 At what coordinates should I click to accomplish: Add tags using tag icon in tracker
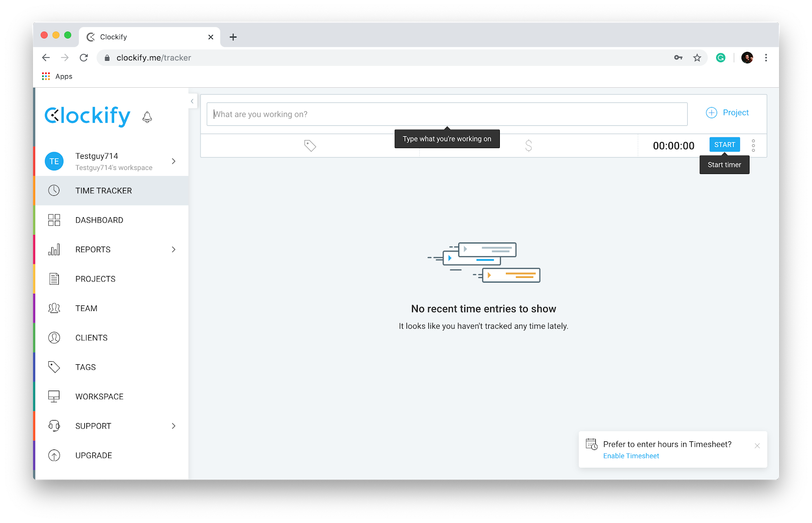click(310, 146)
